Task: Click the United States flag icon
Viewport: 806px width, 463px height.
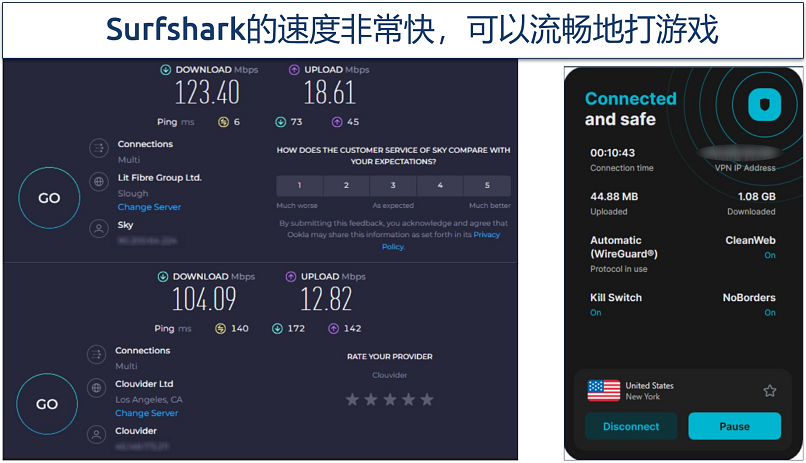Action: (x=603, y=391)
